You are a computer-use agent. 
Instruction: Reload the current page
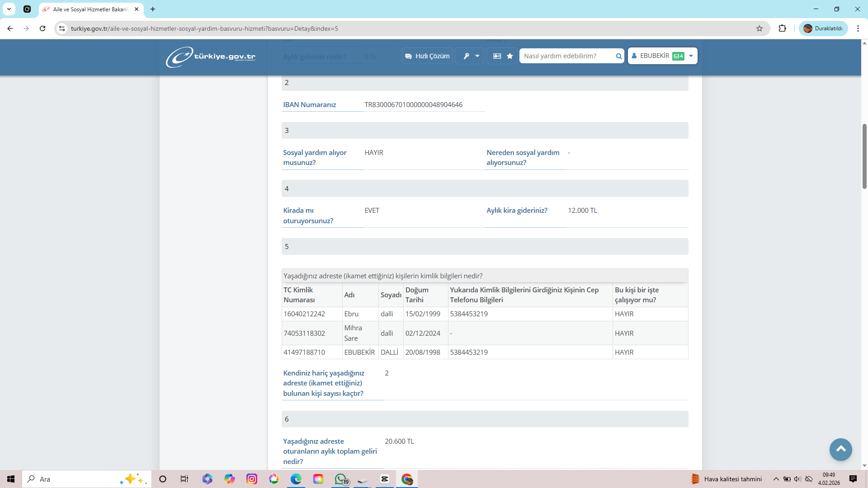tap(42, 28)
